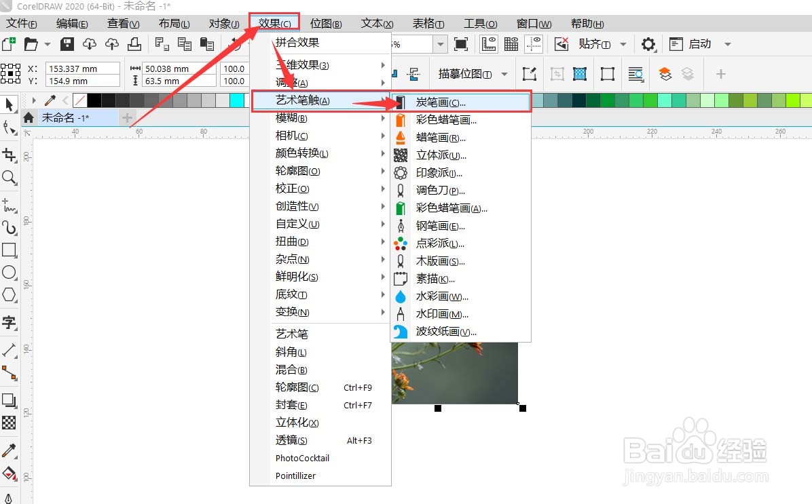Select the Rectangle tool

click(10, 250)
